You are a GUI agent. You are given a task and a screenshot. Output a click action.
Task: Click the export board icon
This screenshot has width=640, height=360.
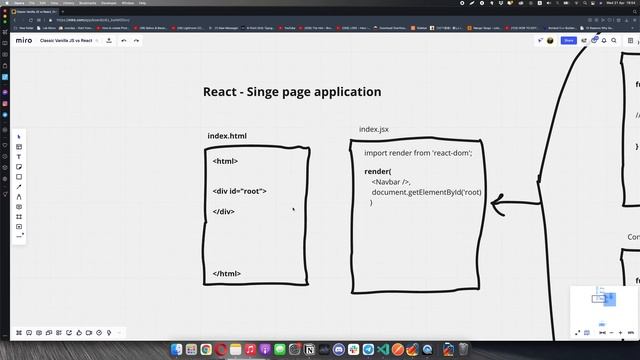(x=109, y=40)
